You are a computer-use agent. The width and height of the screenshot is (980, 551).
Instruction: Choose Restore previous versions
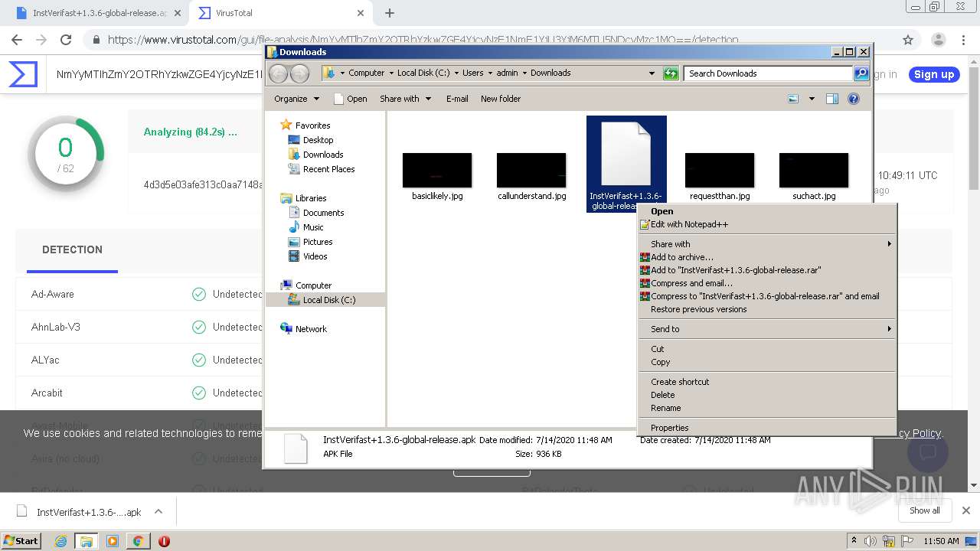point(767,309)
